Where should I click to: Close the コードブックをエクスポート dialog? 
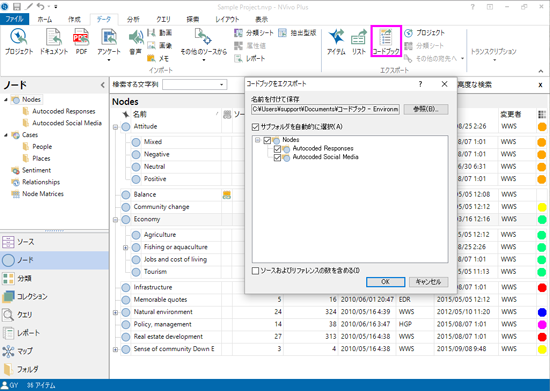tap(444, 84)
